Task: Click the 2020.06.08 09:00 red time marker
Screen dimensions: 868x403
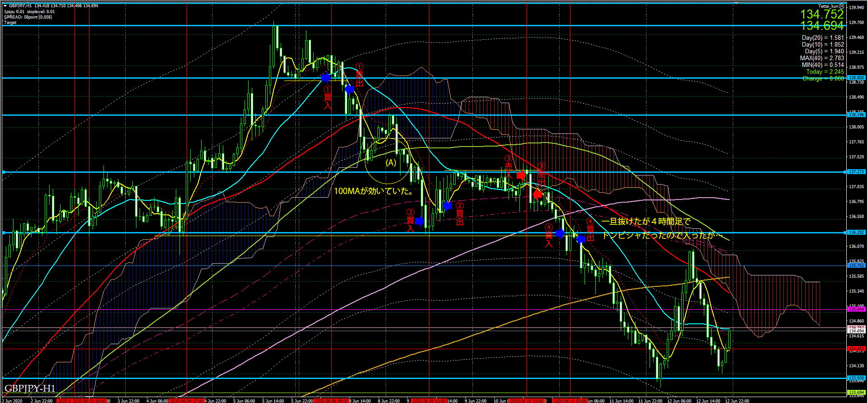Action: 331,401
